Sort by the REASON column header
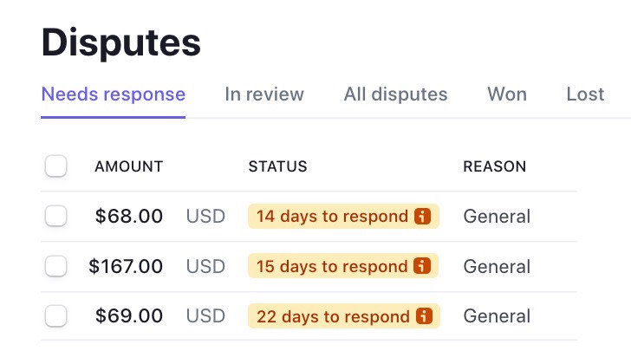The width and height of the screenshot is (631, 364). (495, 166)
